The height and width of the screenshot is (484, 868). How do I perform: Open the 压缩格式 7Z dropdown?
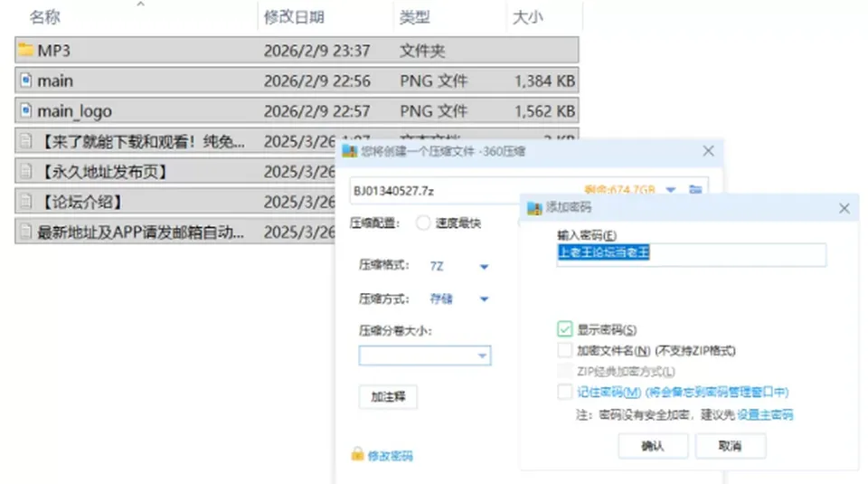tap(484, 267)
